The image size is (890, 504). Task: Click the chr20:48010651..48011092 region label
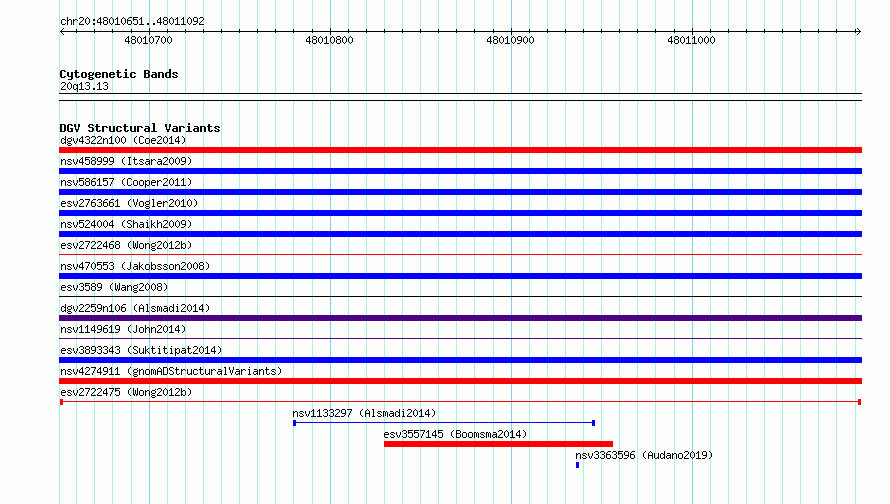(x=132, y=21)
